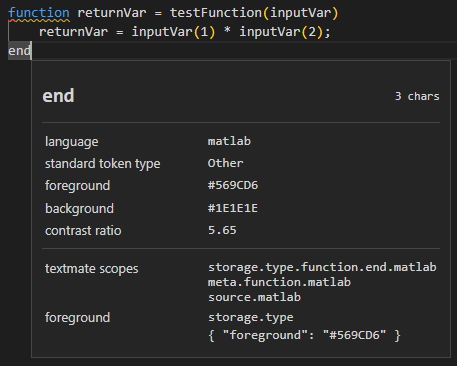Click the 'matlab' language value
This screenshot has width=457, height=366.
tap(229, 141)
